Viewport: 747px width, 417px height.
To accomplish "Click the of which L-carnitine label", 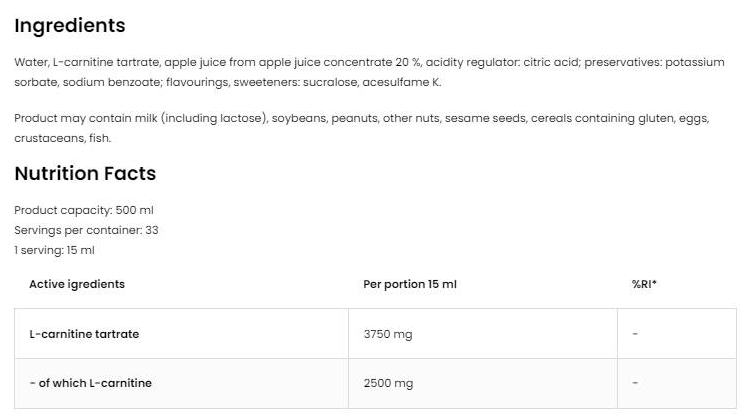I will click(x=90, y=383).
